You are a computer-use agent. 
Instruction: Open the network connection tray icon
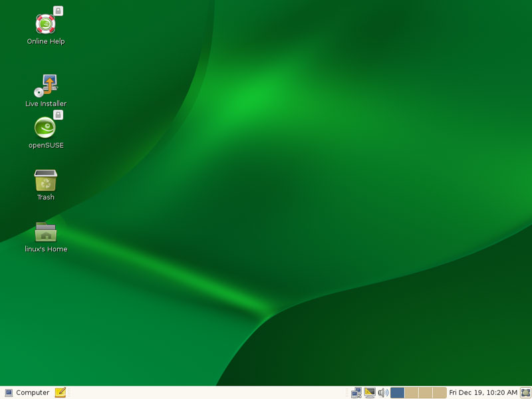click(356, 392)
